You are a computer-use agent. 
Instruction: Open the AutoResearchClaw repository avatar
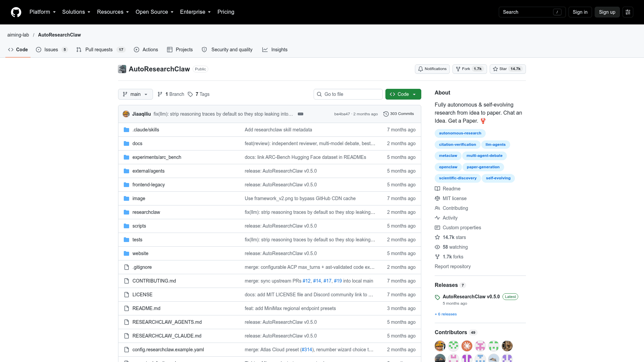pos(122,69)
